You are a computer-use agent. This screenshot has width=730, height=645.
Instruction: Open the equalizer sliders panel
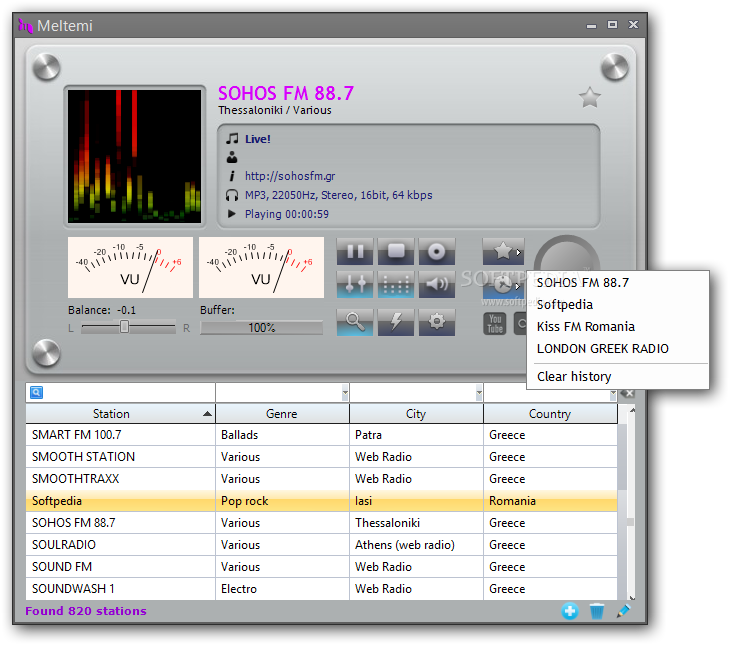pos(355,284)
